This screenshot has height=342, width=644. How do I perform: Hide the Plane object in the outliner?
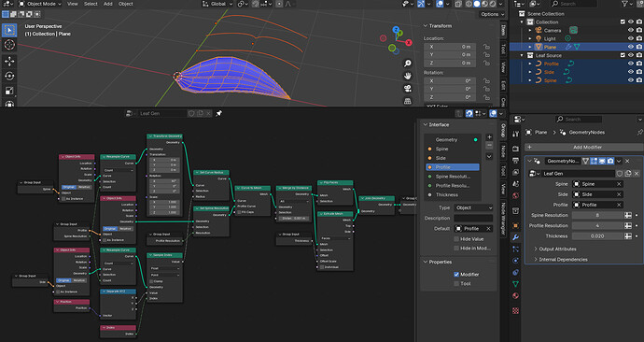coord(631,47)
